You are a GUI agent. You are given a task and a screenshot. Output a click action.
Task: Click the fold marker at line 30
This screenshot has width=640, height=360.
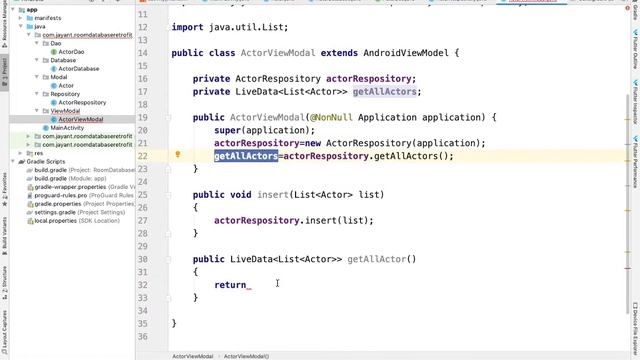(x=168, y=259)
